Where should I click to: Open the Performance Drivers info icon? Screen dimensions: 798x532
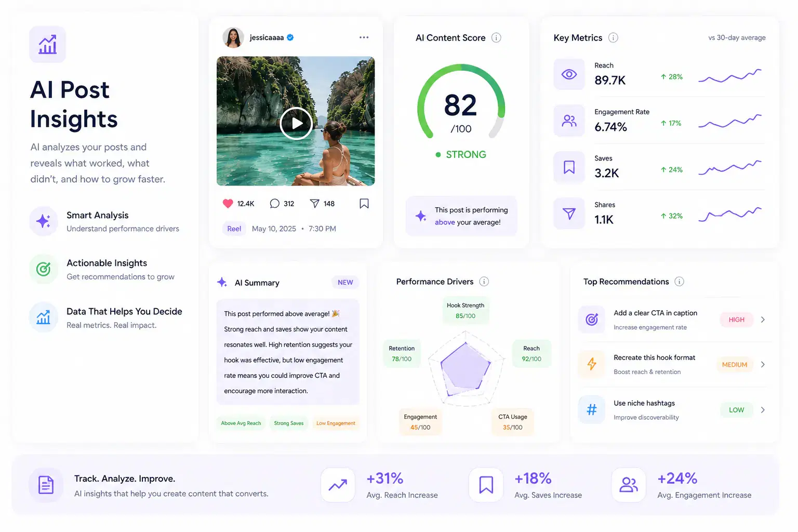click(x=484, y=282)
